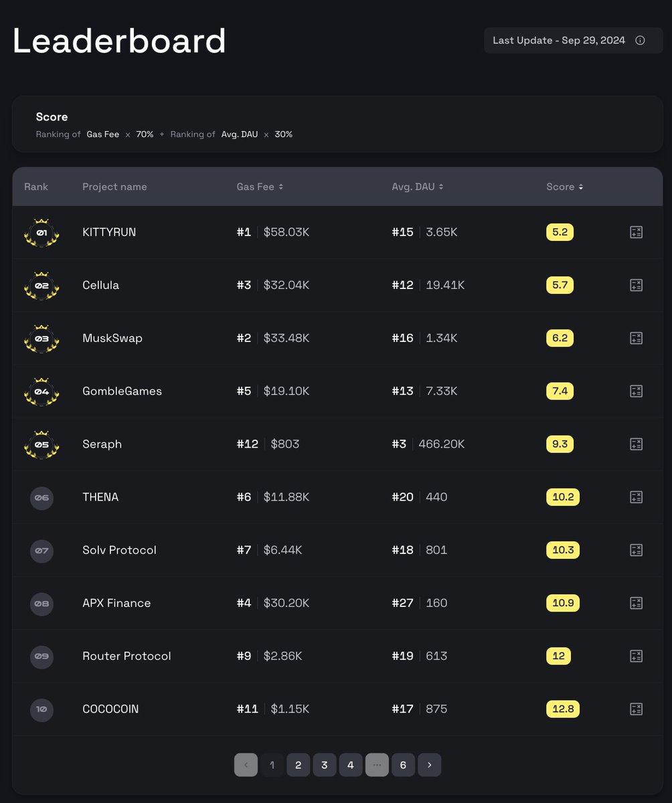The image size is (672, 803).
Task: Select the Router Protocol project name
Action: (127, 656)
